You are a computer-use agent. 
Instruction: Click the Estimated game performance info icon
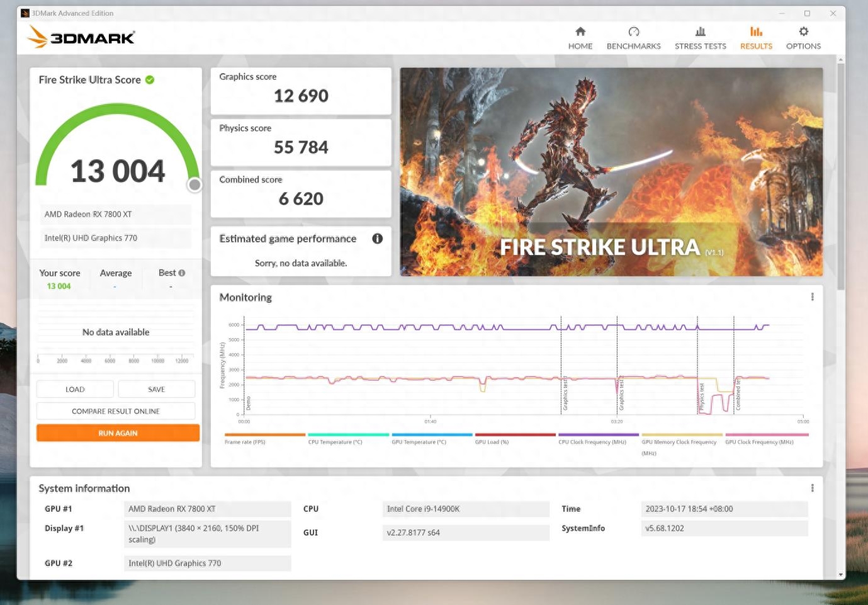(x=377, y=239)
